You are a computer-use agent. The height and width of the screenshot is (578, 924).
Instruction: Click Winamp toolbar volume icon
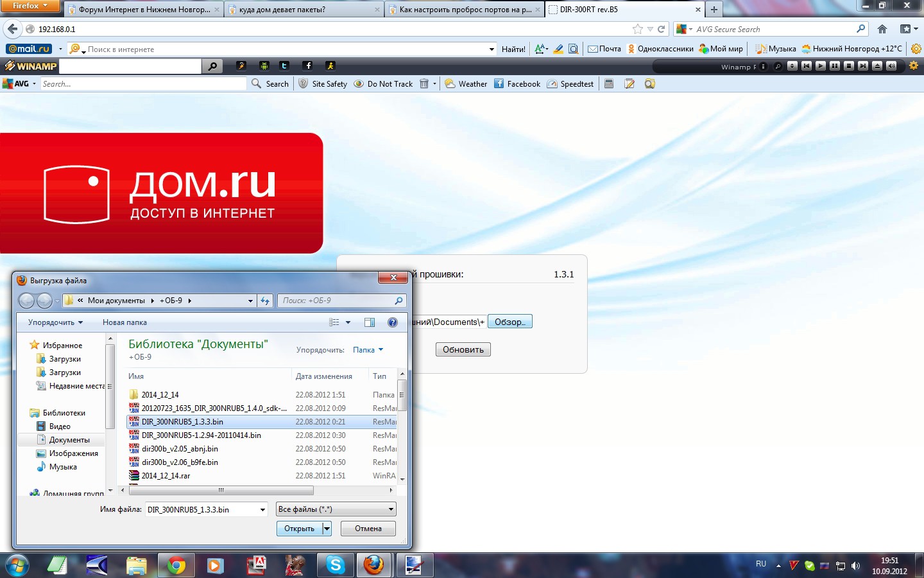click(x=891, y=66)
